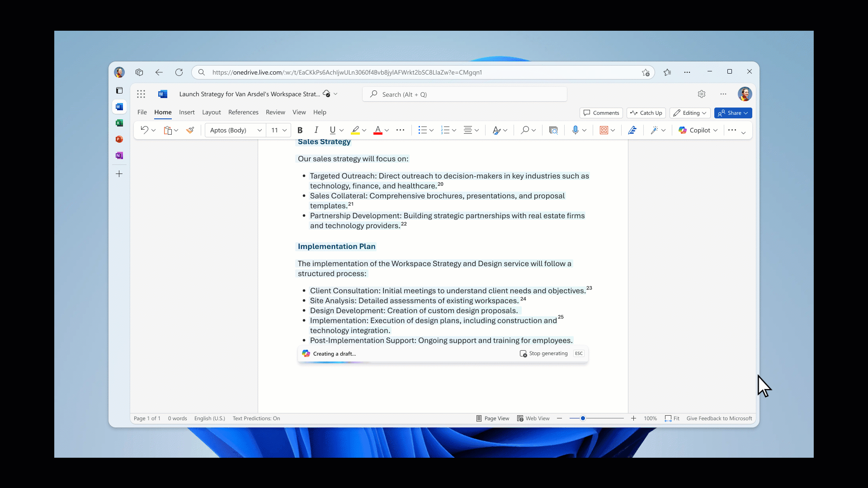Click Give Feedback to Microsoft
The width and height of the screenshot is (868, 488).
point(719,418)
